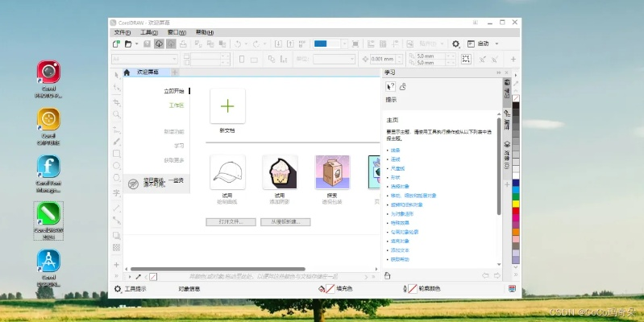
Task: Open the Options gear icon in toolbar
Action: point(455,43)
